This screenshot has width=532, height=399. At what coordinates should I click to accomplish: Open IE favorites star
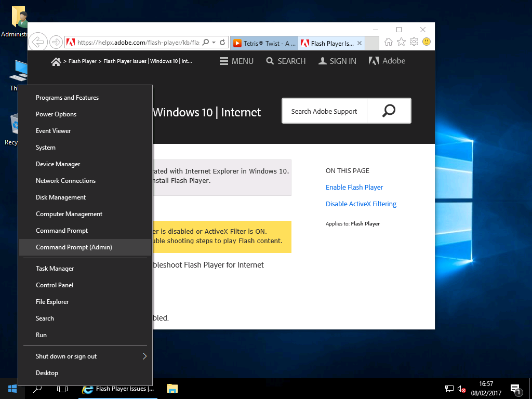pos(402,42)
